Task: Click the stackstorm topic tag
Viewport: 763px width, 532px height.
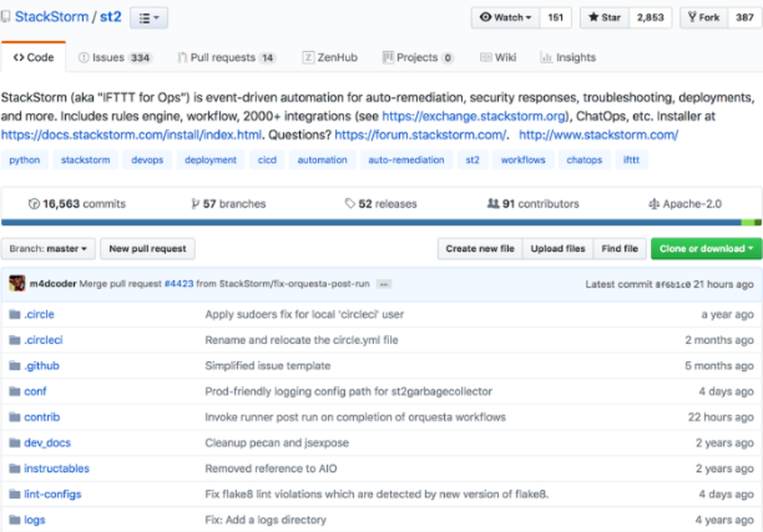Action: 85,160
